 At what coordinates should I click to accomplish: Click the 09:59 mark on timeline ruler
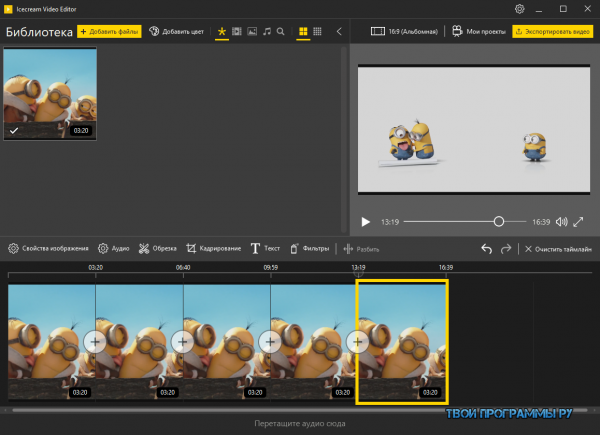click(x=271, y=267)
